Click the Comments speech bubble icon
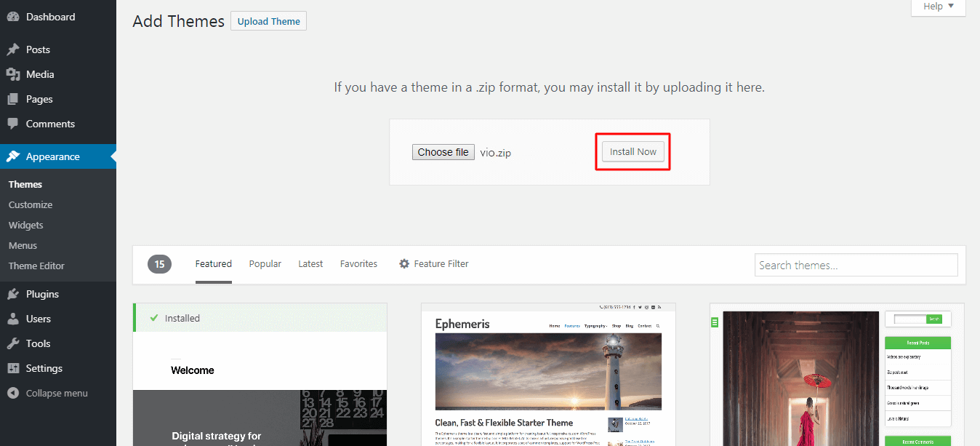Image resolution: width=980 pixels, height=446 pixels. coord(13,124)
